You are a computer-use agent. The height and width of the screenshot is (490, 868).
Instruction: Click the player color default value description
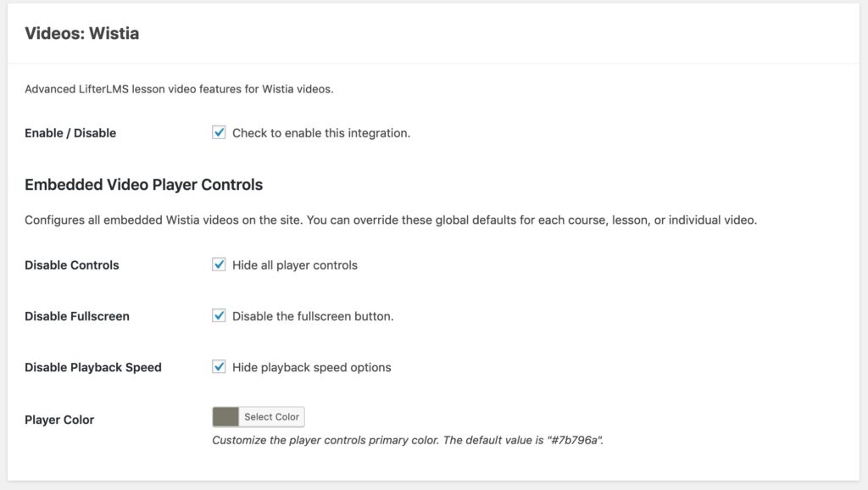(408, 440)
